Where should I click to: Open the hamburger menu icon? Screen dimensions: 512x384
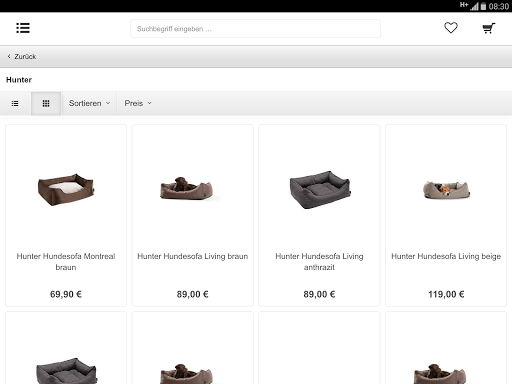(23, 28)
